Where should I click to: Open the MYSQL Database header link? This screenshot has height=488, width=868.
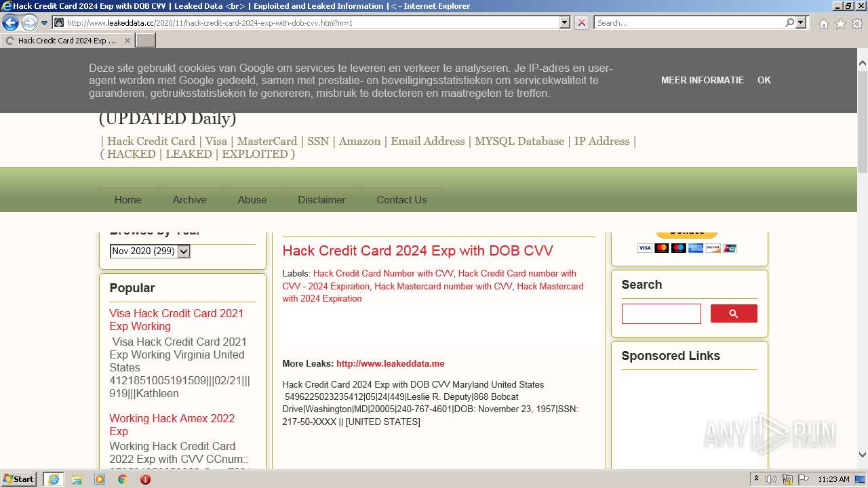tap(519, 141)
